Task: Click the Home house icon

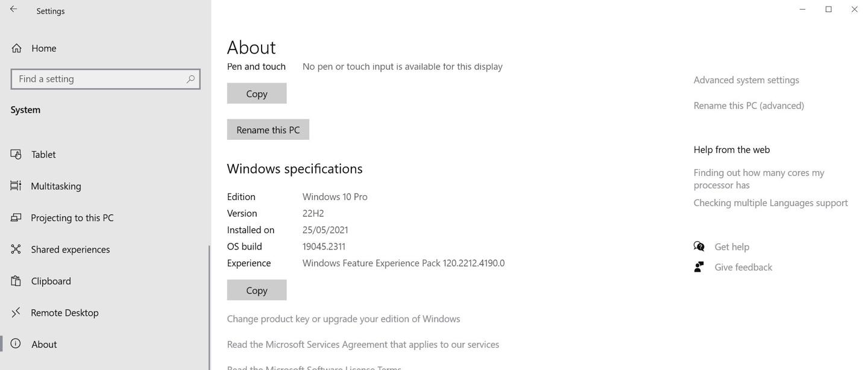Action: [x=16, y=48]
